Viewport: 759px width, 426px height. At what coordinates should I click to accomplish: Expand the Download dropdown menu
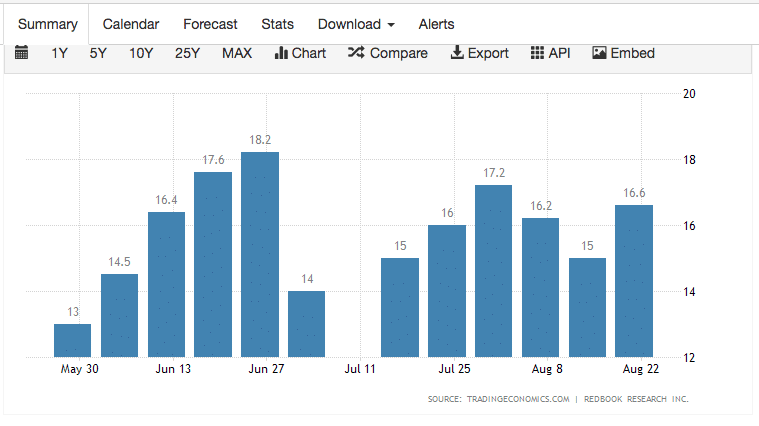point(355,24)
